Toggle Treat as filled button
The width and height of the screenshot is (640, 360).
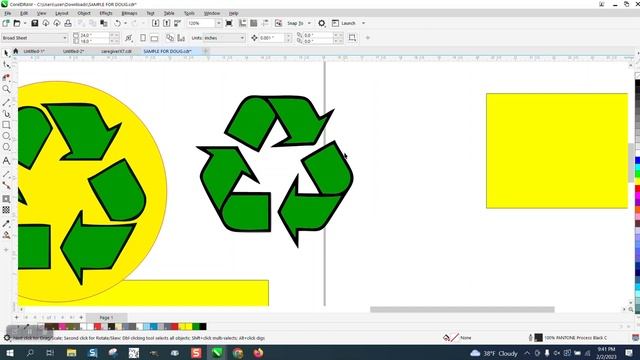352,38
